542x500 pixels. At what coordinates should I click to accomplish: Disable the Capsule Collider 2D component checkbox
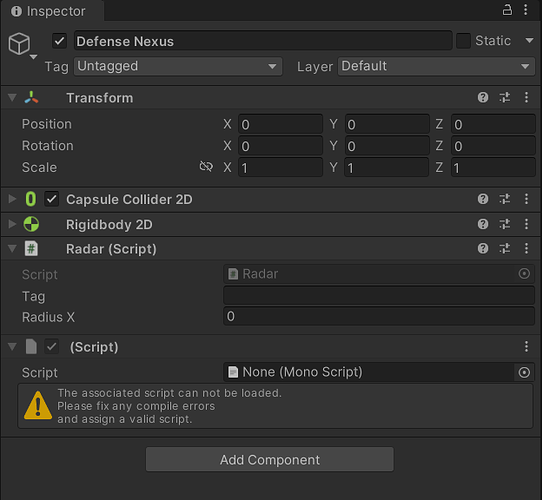[52, 199]
